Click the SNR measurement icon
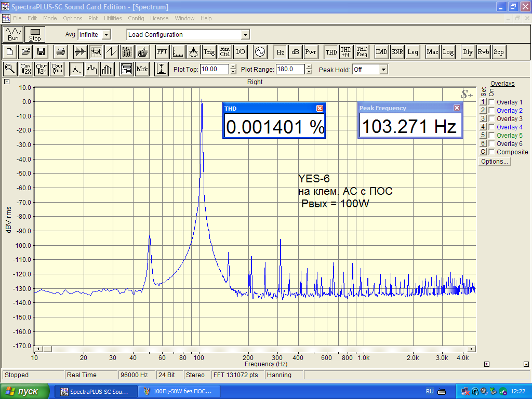This screenshot has height=399, width=532. tap(397, 52)
